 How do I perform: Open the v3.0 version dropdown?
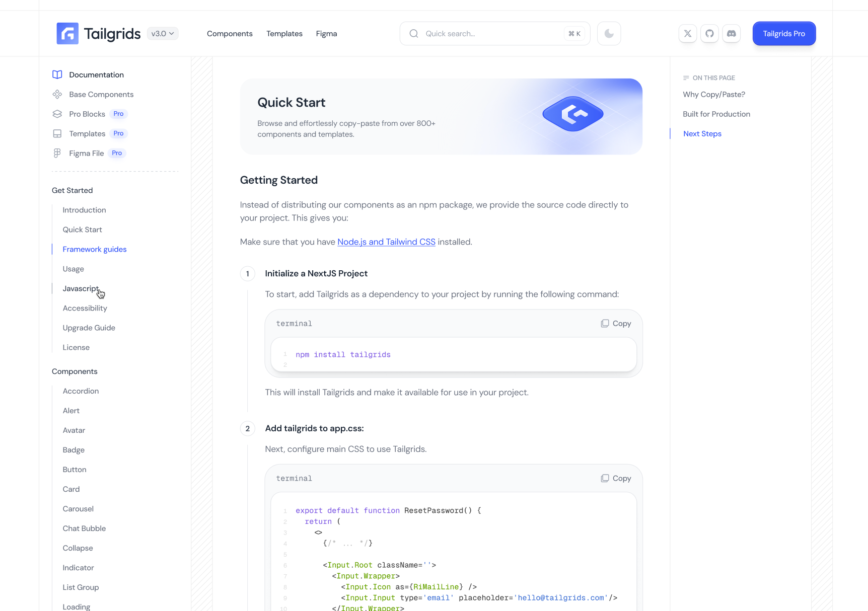pos(163,33)
